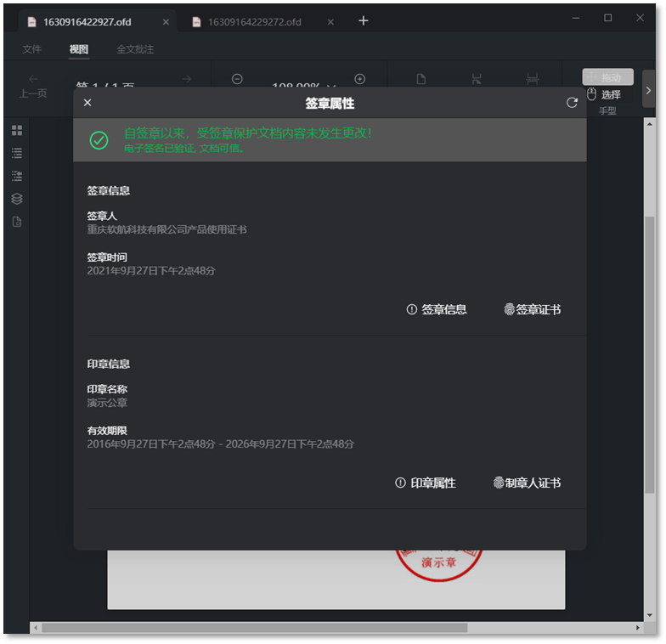Click the horizontal scrollbar right arrow
This screenshot has height=644, width=666.
coord(637,627)
